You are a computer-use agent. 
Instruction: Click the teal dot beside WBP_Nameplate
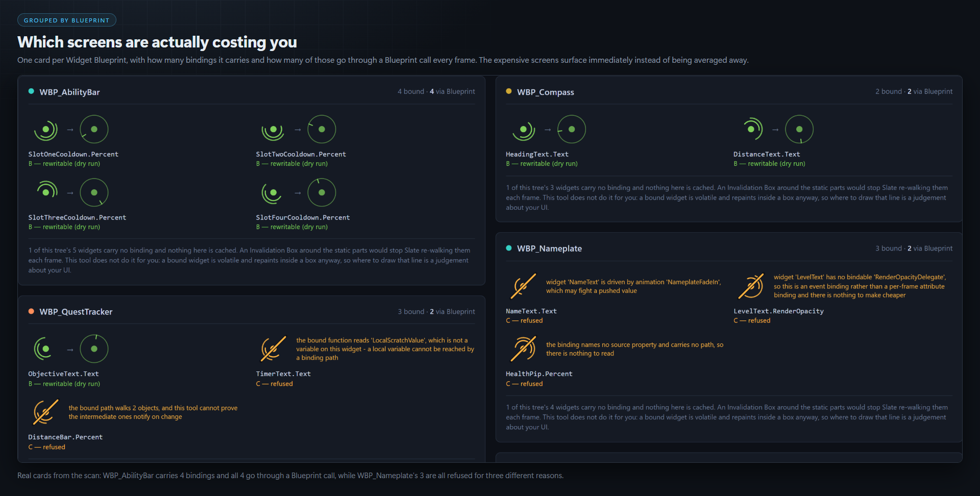point(509,248)
